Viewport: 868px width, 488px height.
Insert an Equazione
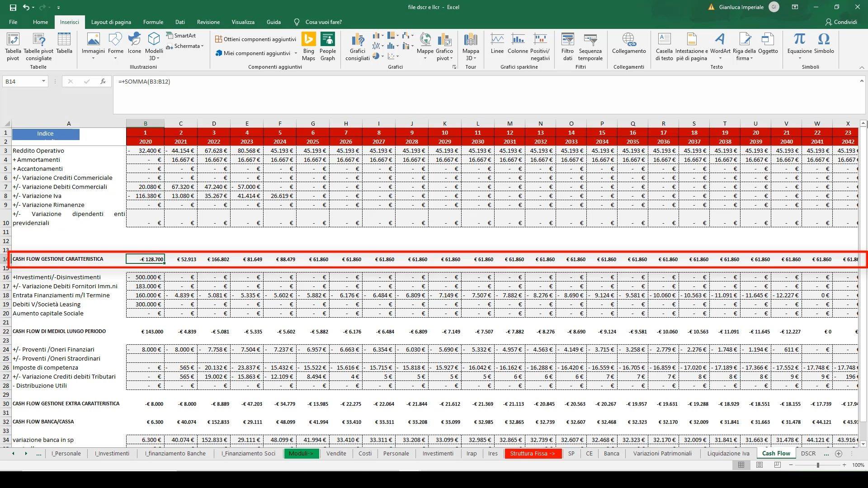click(800, 47)
